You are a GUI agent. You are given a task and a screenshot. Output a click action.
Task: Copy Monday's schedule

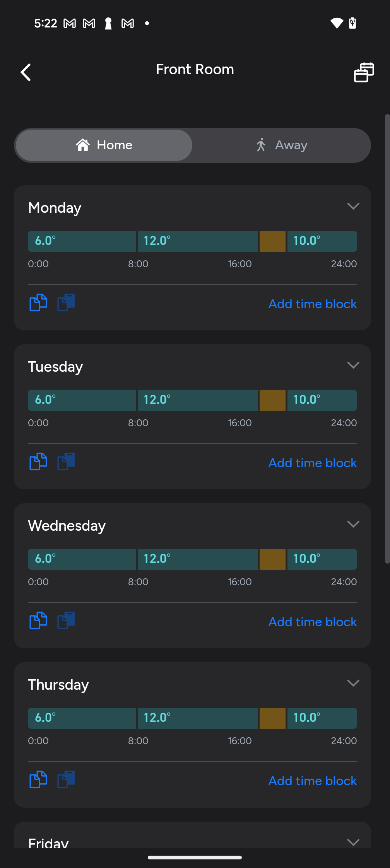(38, 302)
